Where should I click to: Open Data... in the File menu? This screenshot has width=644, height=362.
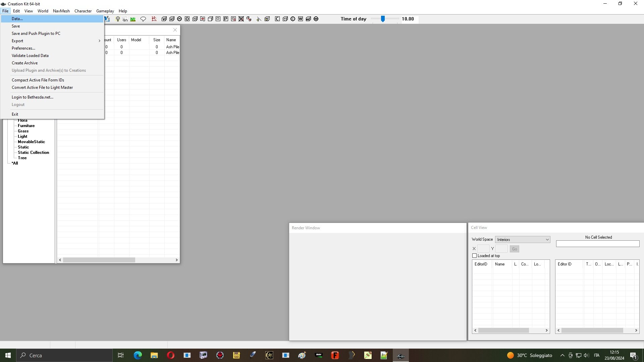53,19
